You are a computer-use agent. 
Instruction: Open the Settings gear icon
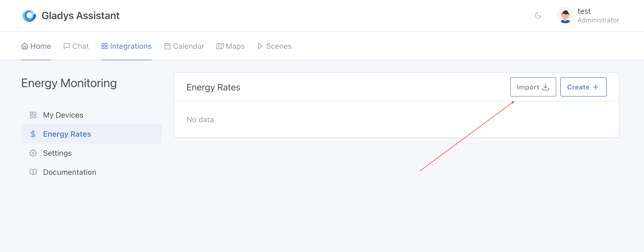click(x=33, y=153)
